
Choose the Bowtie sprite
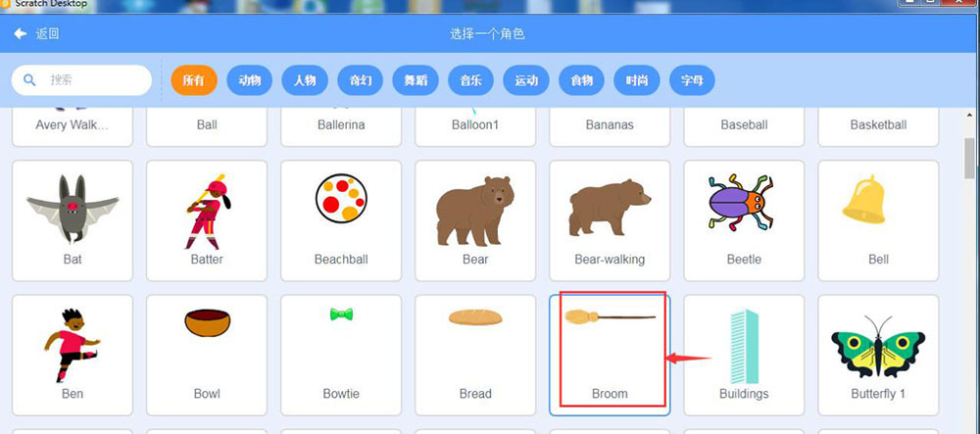341,356
